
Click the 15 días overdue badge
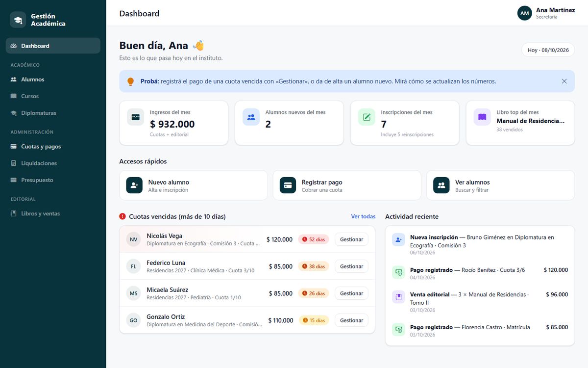coord(314,320)
